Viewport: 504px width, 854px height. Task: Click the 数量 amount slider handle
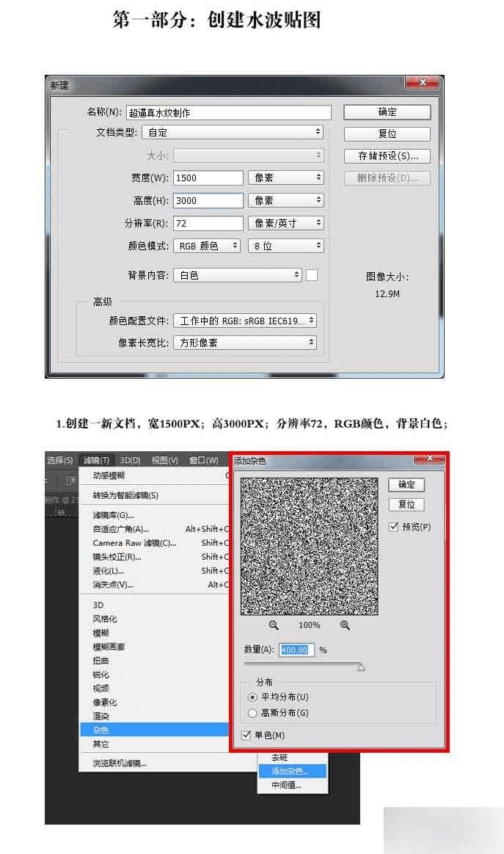361,667
